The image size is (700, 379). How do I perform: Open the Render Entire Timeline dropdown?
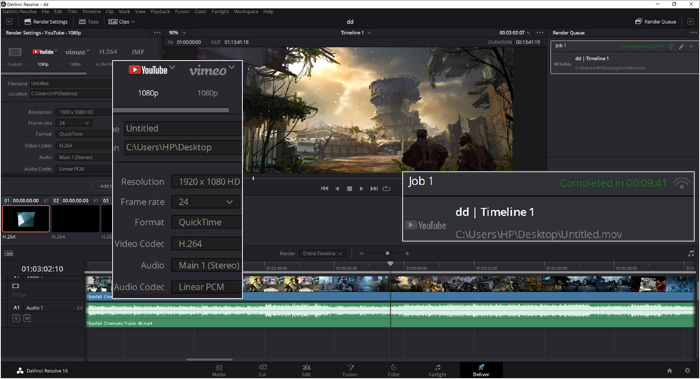click(x=322, y=254)
